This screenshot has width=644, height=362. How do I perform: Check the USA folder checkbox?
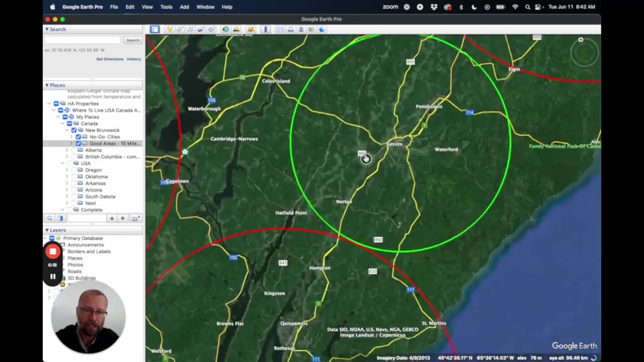pos(69,163)
